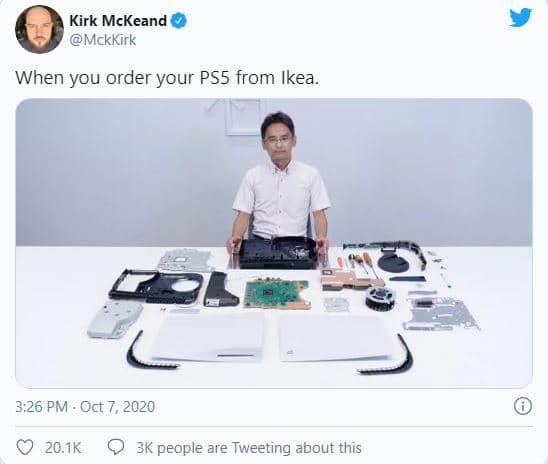The height and width of the screenshot is (464, 548).
Task: Click the tweet text about Ikea
Action: click(167, 78)
